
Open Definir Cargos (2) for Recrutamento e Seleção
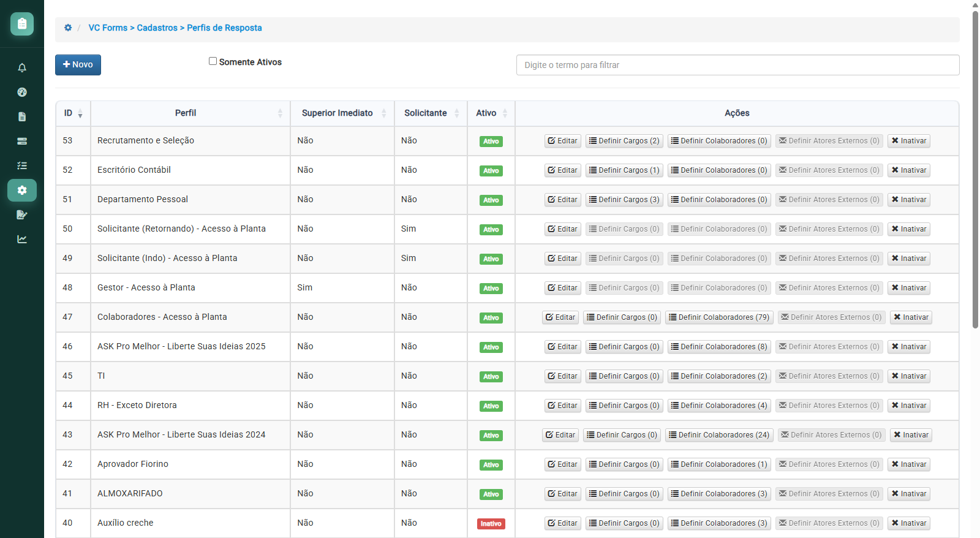624,141
